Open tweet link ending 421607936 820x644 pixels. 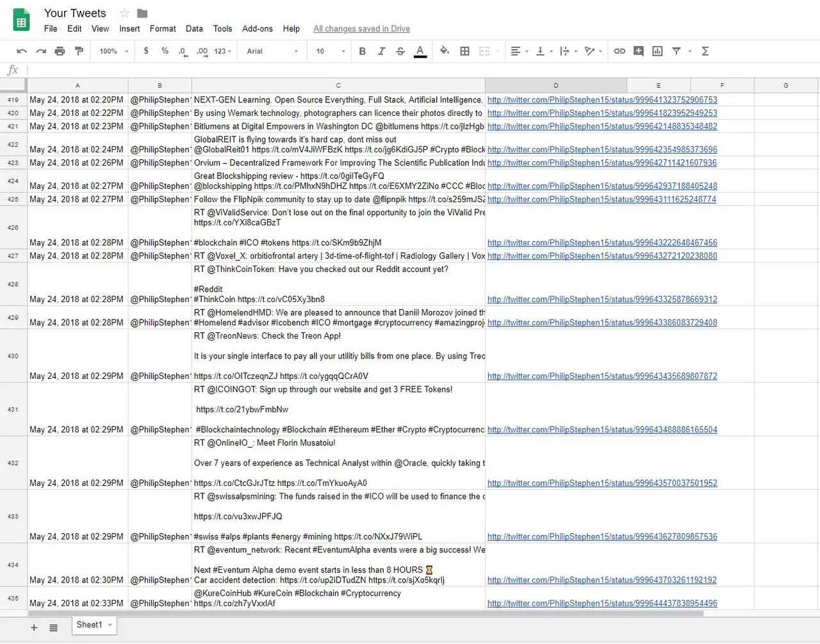pyautogui.click(x=602, y=163)
